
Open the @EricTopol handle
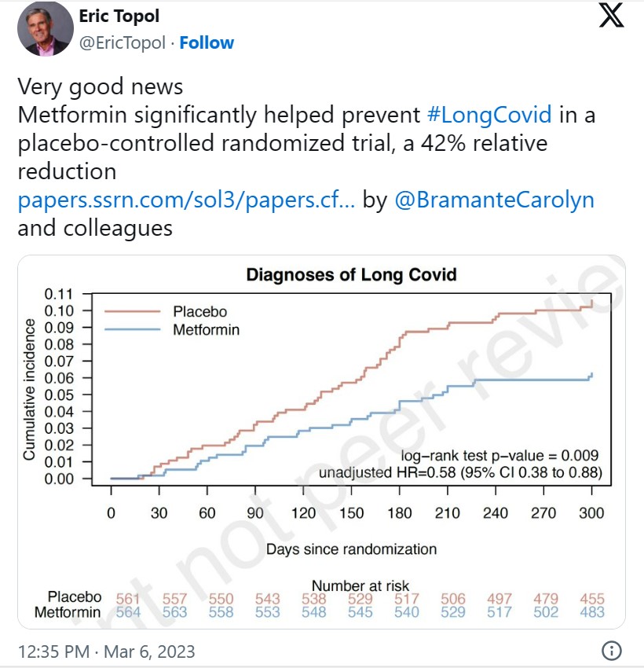click(x=123, y=42)
